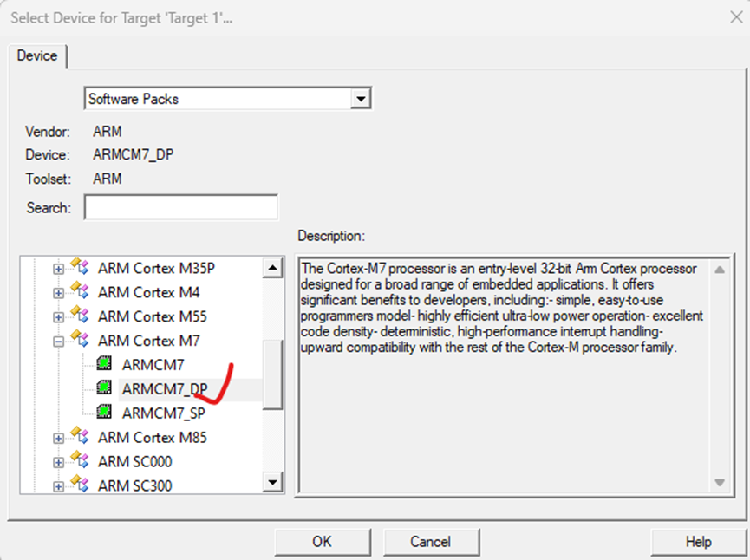750x560 pixels.
Task: Open Help for device selection
Action: (698, 542)
